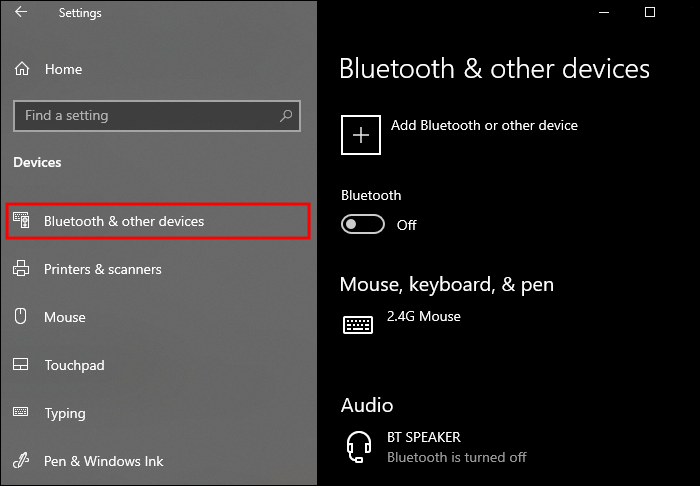Focus the Find a setting search box
This screenshot has width=700, height=486.
(x=145, y=116)
